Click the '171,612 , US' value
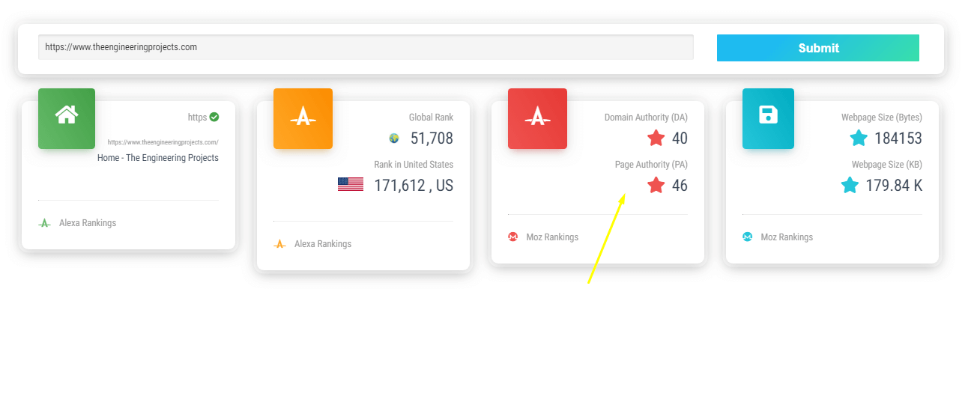 [x=414, y=186]
